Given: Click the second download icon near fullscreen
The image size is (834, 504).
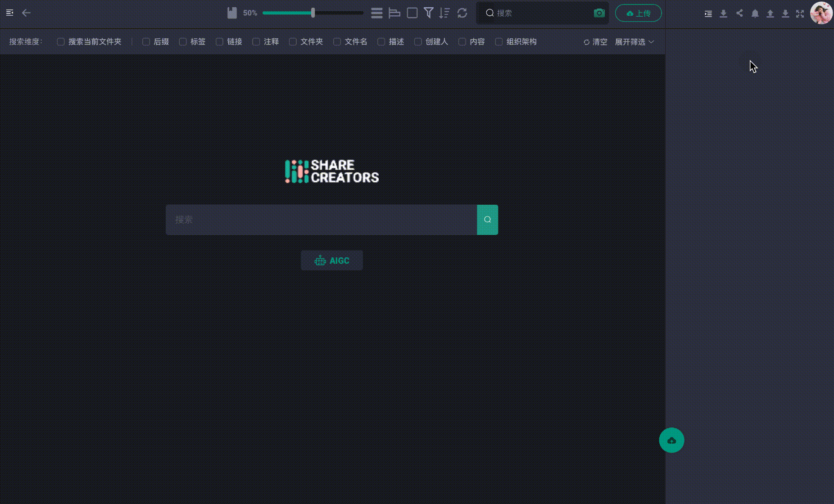Looking at the screenshot, I should [x=785, y=13].
